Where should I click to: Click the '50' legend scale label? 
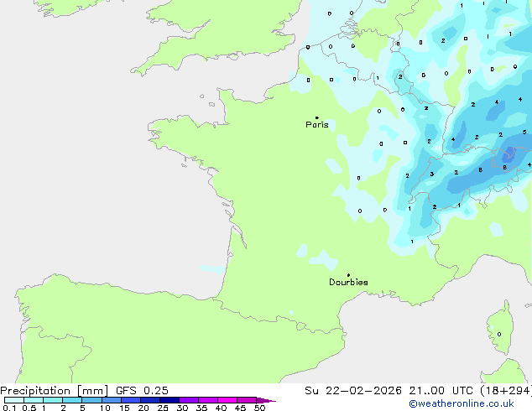pos(259,408)
